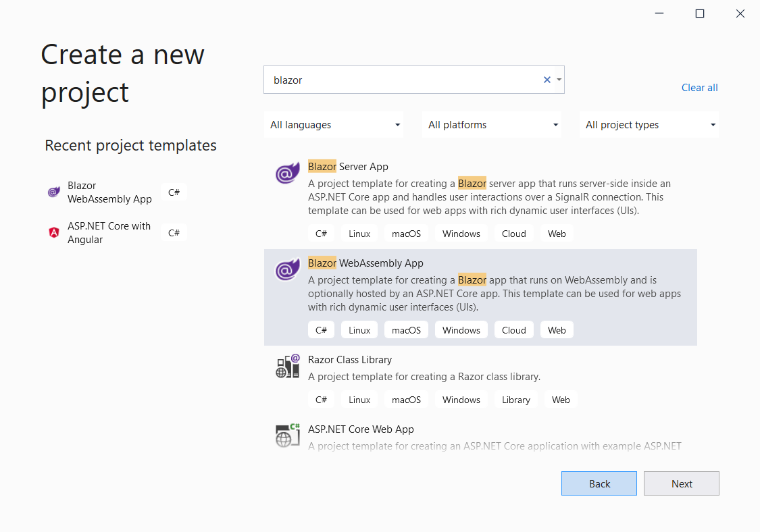Image resolution: width=760 pixels, height=532 pixels.
Task: Click the Blazor icon next to recent WebAssembly template
Action: pos(53,192)
